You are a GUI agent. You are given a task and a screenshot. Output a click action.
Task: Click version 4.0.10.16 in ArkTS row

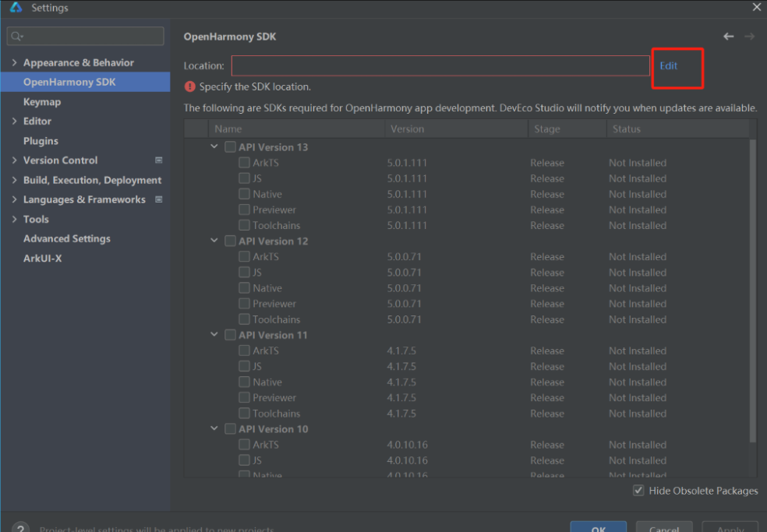coord(408,445)
